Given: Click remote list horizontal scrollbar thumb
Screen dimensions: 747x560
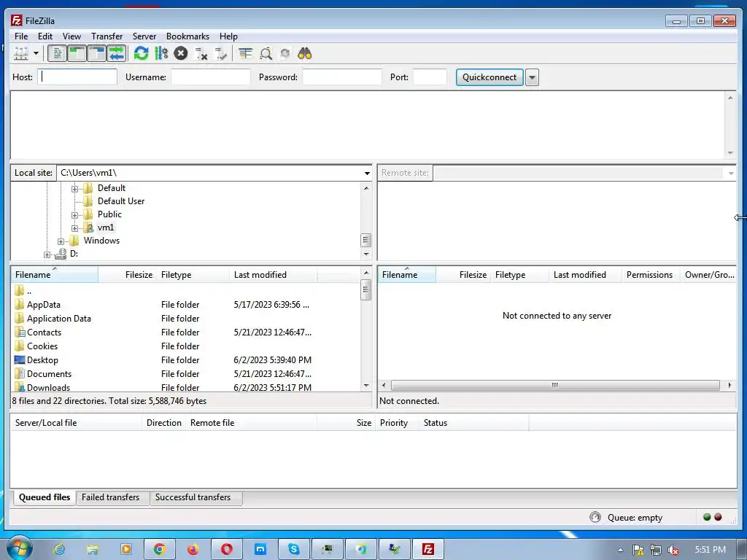Looking at the screenshot, I should (x=555, y=385).
